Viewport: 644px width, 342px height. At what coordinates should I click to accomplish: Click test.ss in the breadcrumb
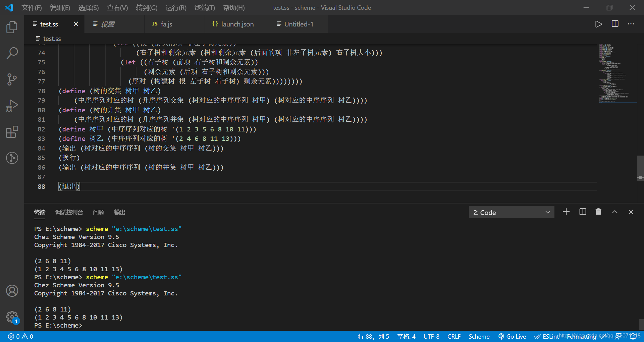click(x=52, y=39)
